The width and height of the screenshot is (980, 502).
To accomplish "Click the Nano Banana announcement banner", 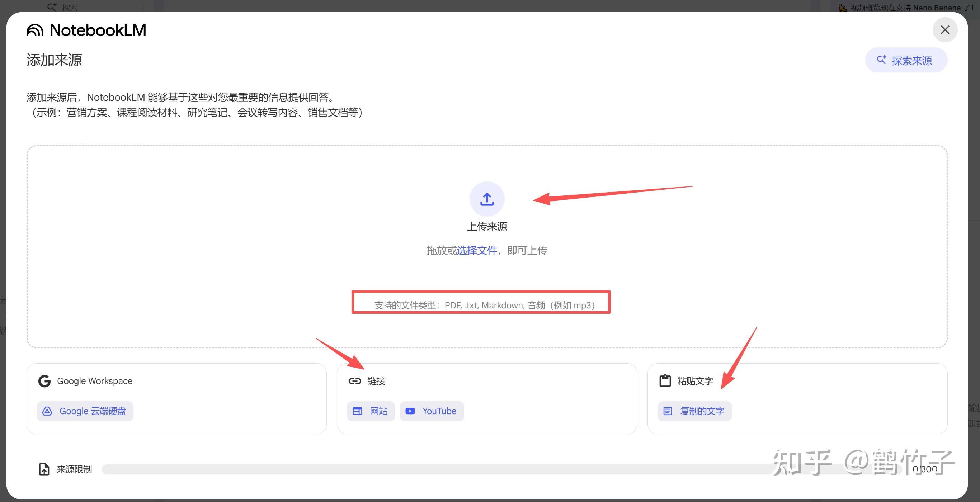I will [905, 7].
